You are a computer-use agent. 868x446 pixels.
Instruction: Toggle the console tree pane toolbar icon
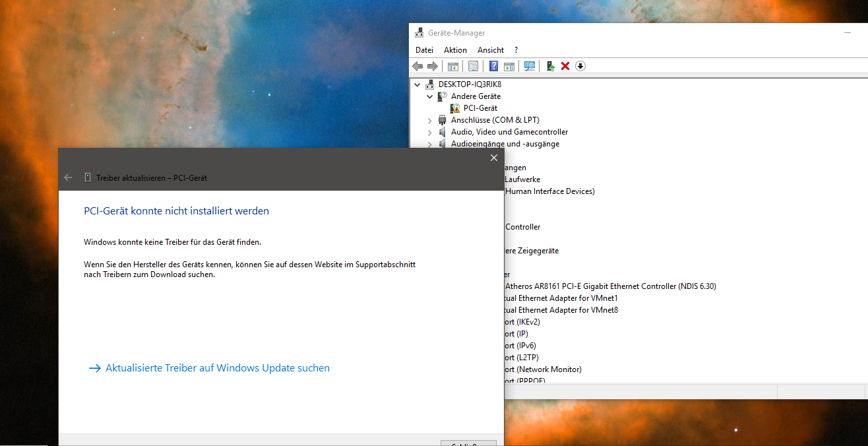coord(453,66)
